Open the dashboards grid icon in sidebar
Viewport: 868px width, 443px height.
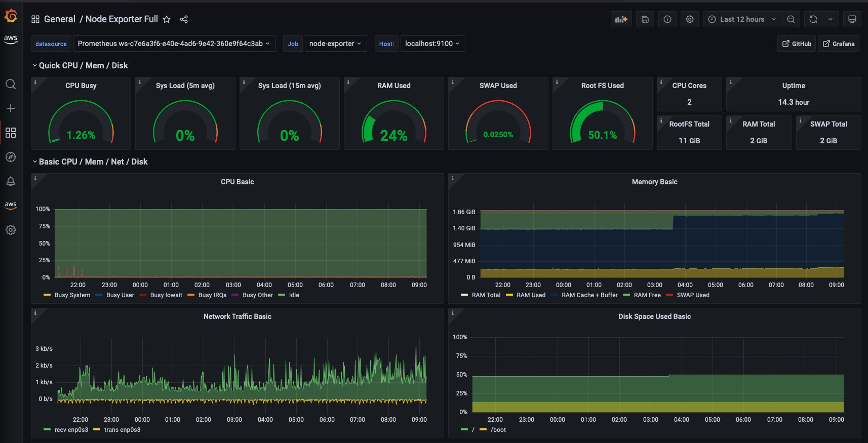click(11, 133)
